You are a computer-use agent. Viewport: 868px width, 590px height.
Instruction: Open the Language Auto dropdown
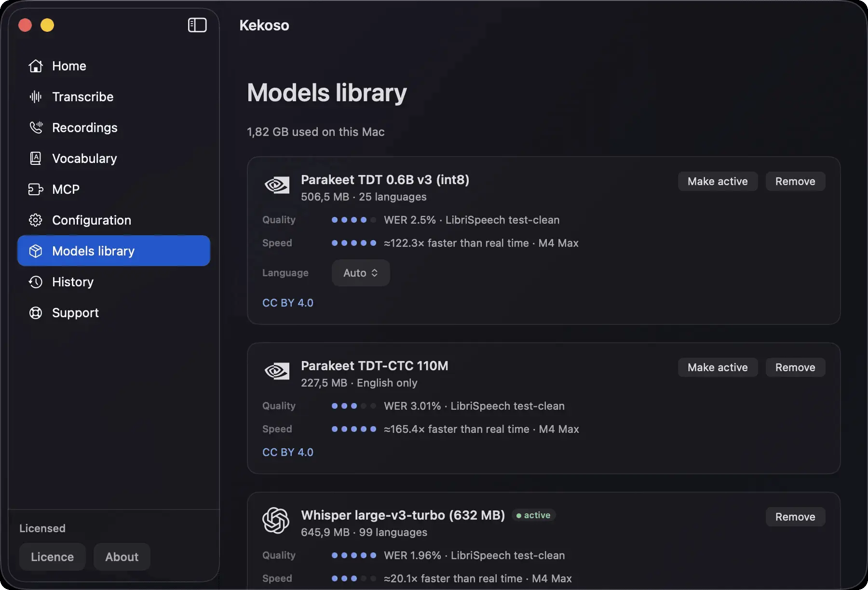tap(361, 273)
